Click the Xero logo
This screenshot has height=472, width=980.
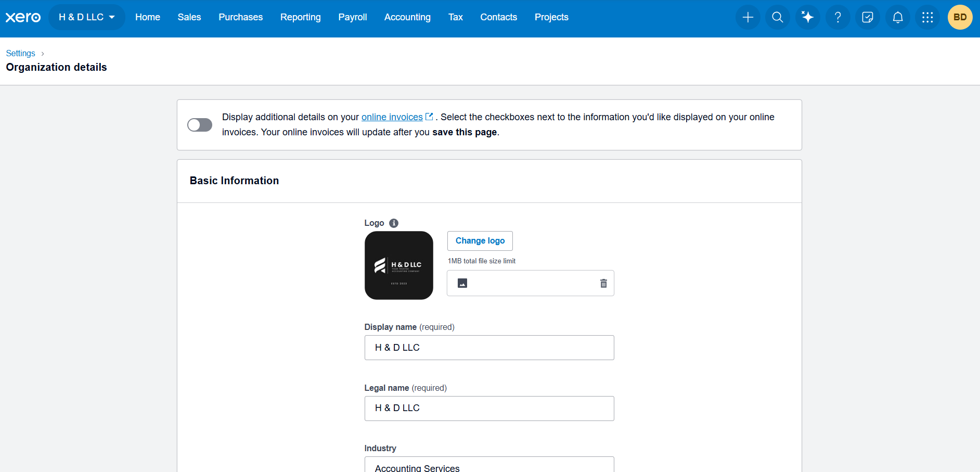tap(23, 17)
